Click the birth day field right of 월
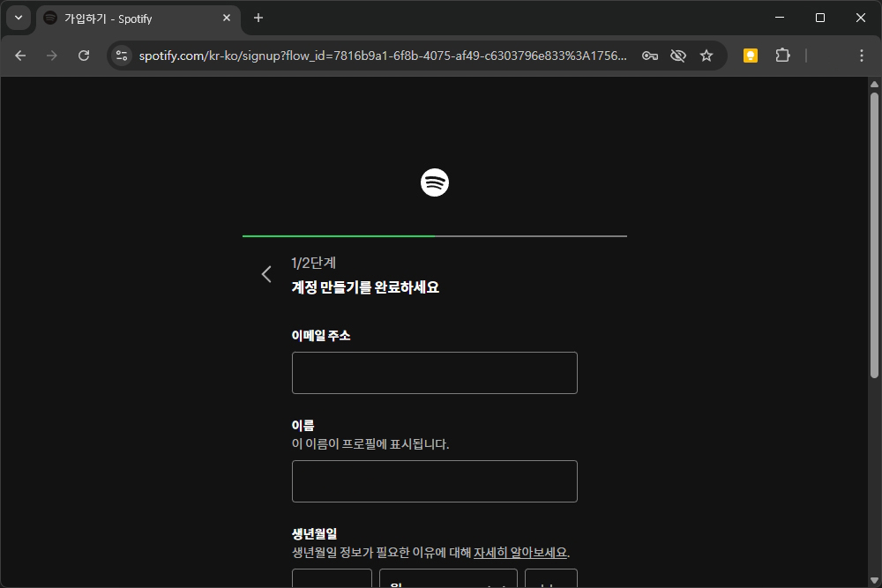The width and height of the screenshot is (882, 588). coord(550,578)
